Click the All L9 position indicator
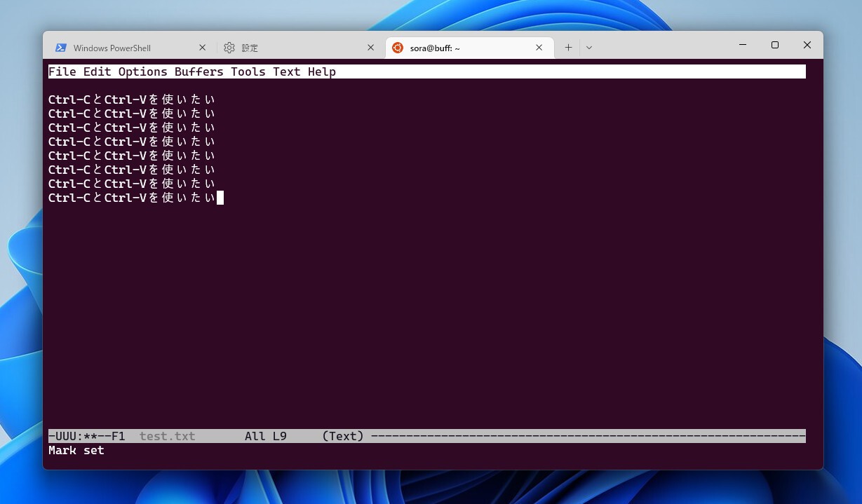 click(x=265, y=436)
